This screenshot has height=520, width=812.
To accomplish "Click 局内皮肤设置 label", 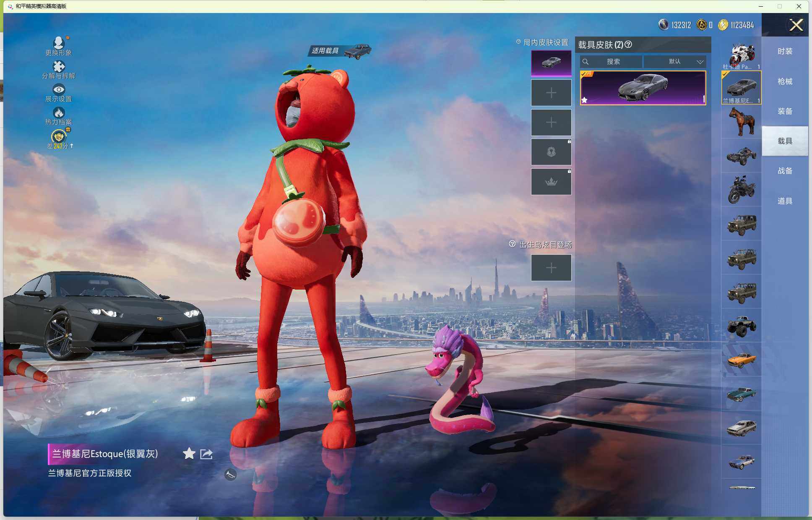I will [545, 42].
